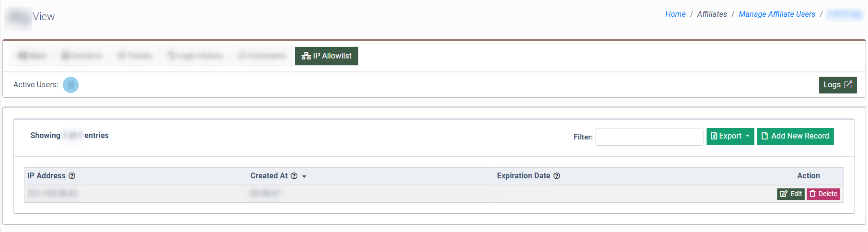Open Manage Affiliate Users breadcrumb
868x232 pixels.
(777, 14)
